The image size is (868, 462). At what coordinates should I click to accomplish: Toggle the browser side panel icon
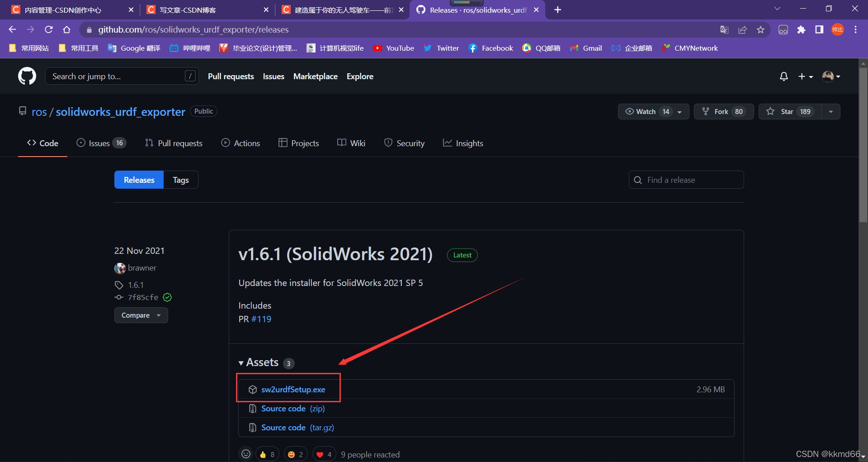tap(819, 29)
